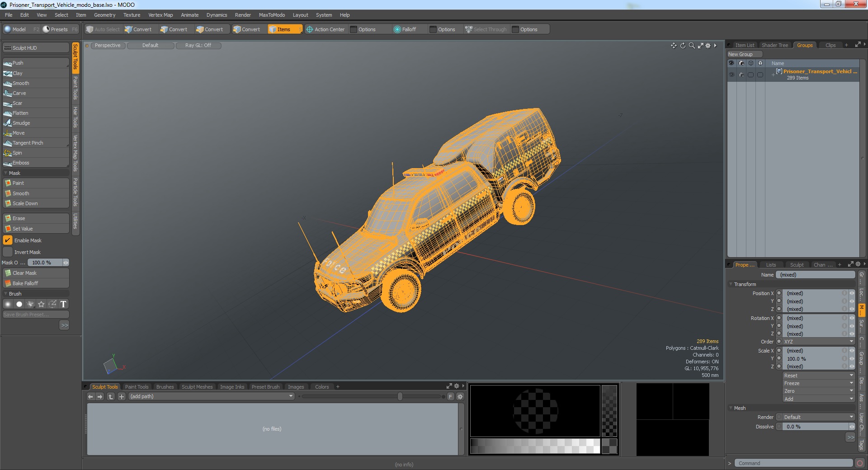Open the browser panel settings gear
Viewport: 868px width, 470px height.
[460, 397]
